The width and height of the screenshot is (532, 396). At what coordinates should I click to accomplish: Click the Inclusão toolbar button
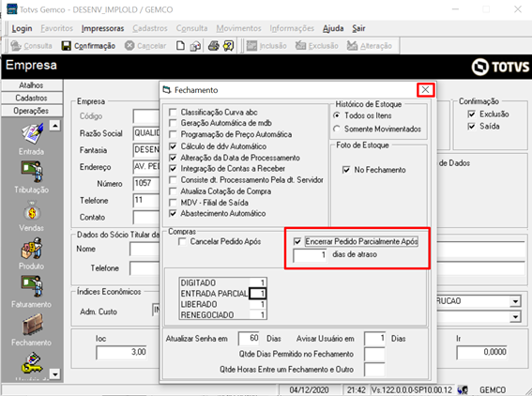[x=266, y=46]
